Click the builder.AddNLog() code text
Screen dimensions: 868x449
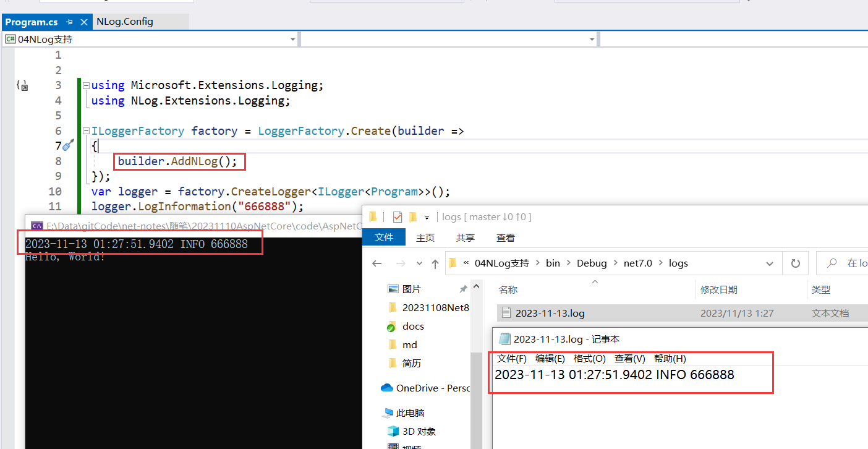177,161
